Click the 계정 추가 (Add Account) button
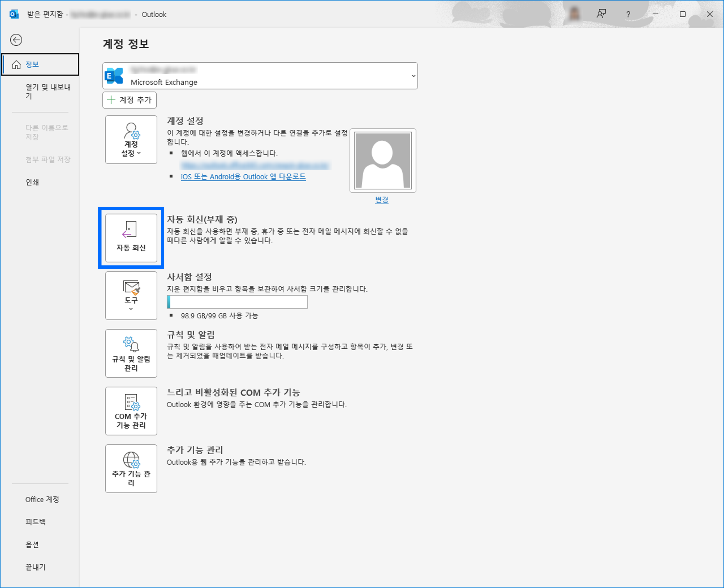This screenshot has width=724, height=588. [130, 100]
